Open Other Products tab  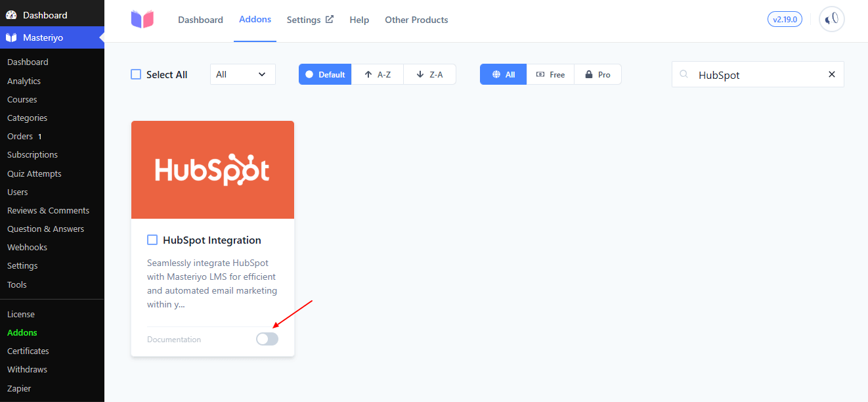[416, 20]
